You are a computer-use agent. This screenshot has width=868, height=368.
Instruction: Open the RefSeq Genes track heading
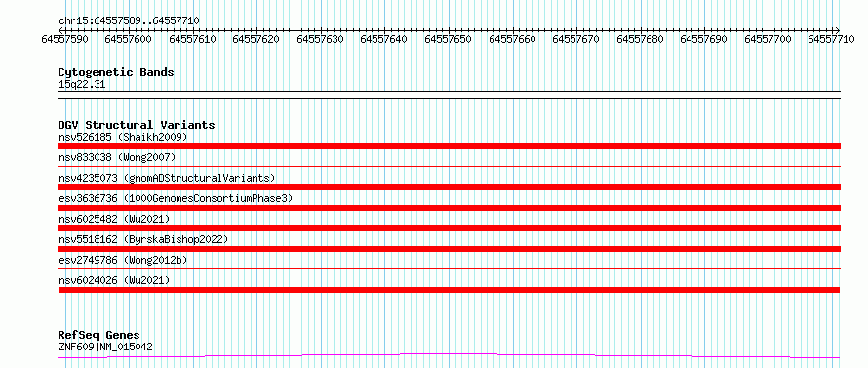pyautogui.click(x=99, y=336)
